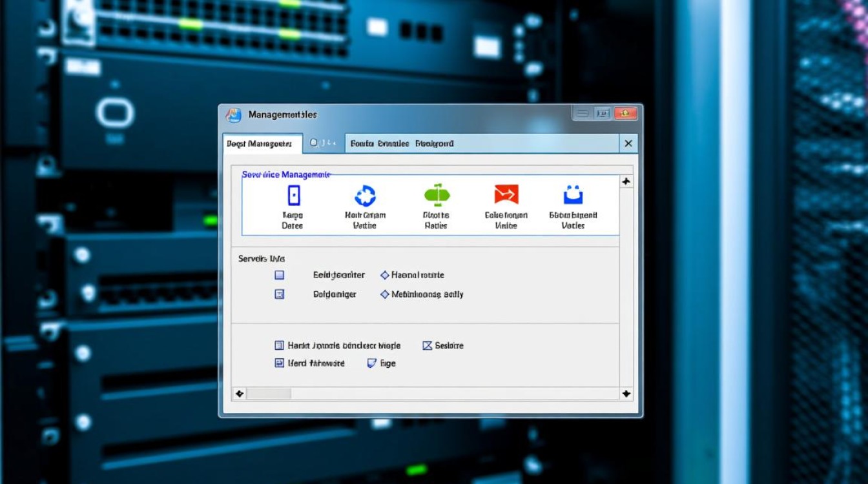Select the green signpost icon
The height and width of the screenshot is (484, 868).
tap(437, 194)
